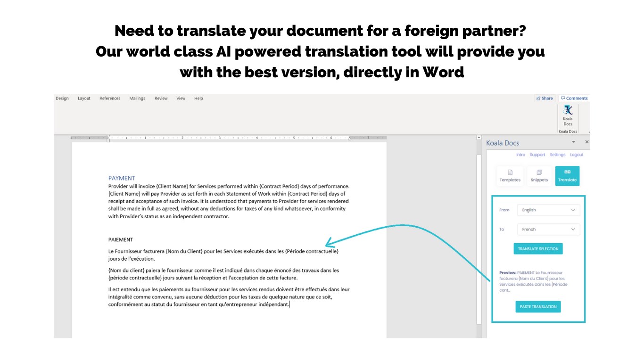Open the Layout ribbon tab

click(84, 99)
